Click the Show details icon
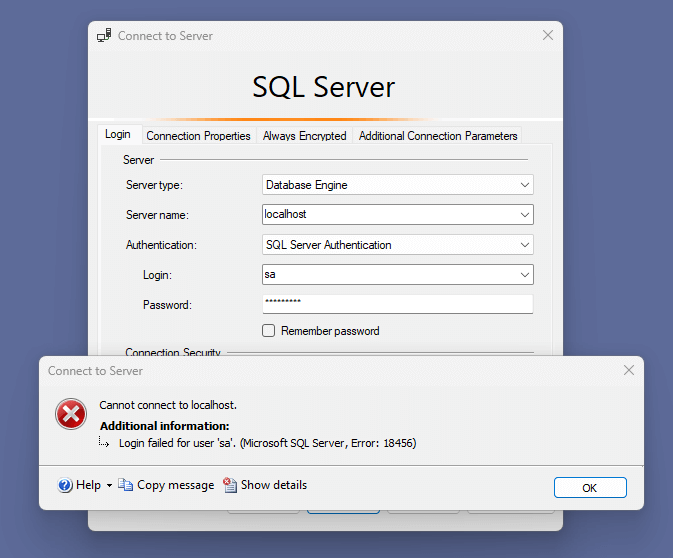This screenshot has height=558, width=673. (x=230, y=485)
